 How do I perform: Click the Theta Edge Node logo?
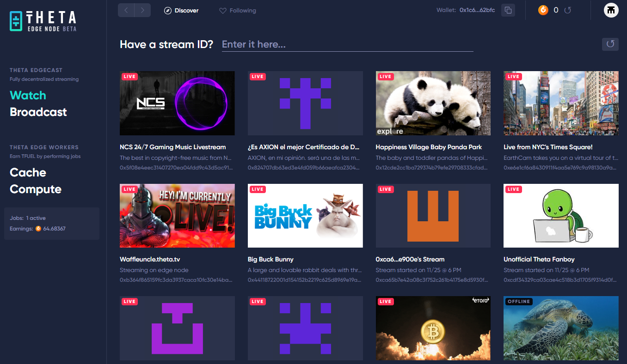tap(43, 21)
